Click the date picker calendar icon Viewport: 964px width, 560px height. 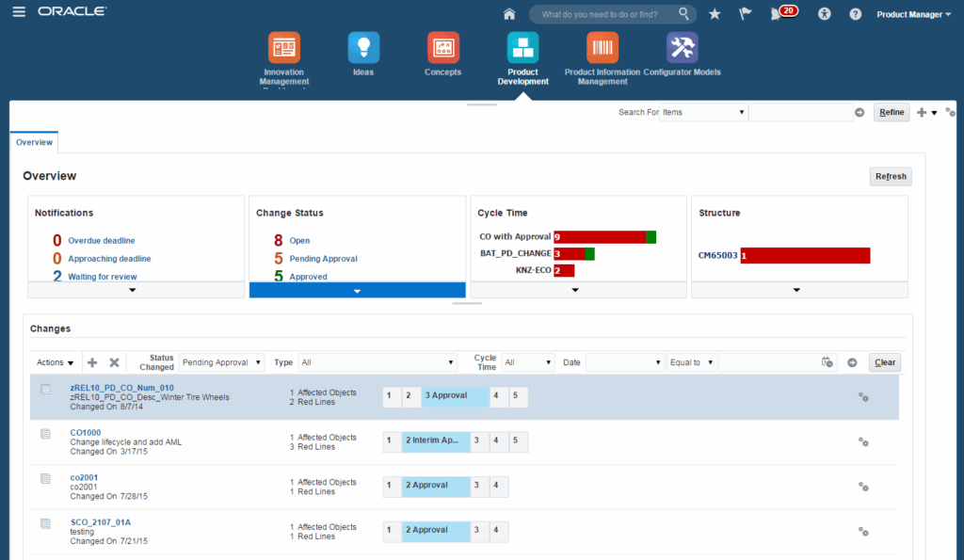pos(827,361)
